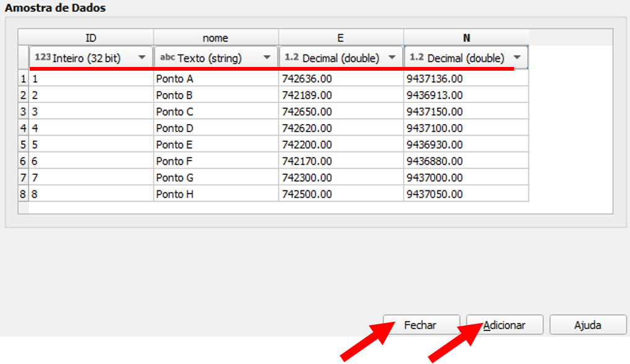Click the 742636.00 E value cell
Image resolution: width=630 pixels, height=364 pixels.
click(340, 79)
